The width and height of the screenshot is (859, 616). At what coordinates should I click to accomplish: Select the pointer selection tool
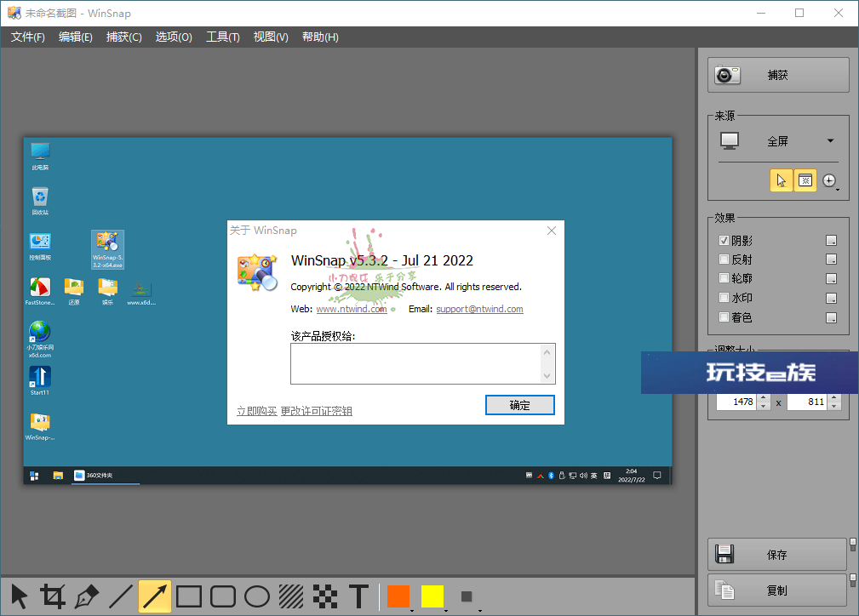20,596
